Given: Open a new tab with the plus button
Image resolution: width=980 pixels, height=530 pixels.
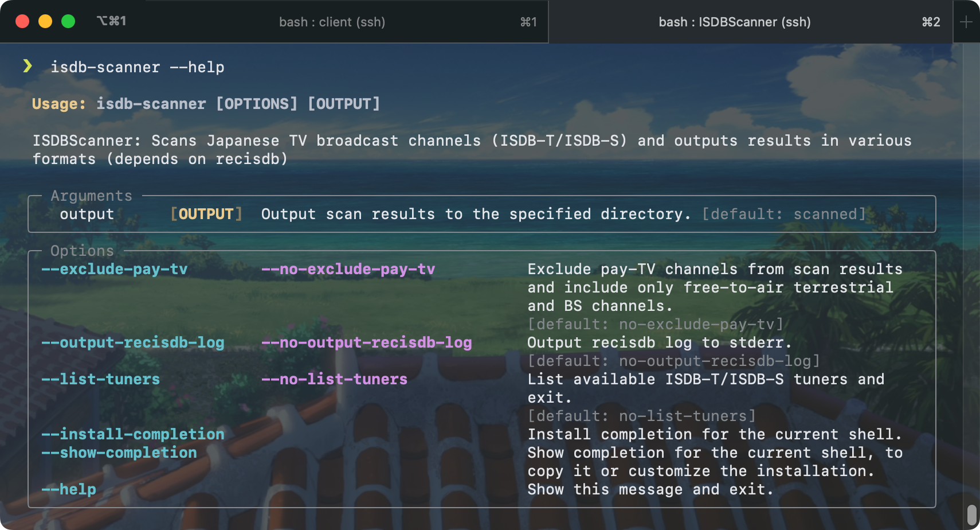Looking at the screenshot, I should pyautogui.click(x=967, y=22).
